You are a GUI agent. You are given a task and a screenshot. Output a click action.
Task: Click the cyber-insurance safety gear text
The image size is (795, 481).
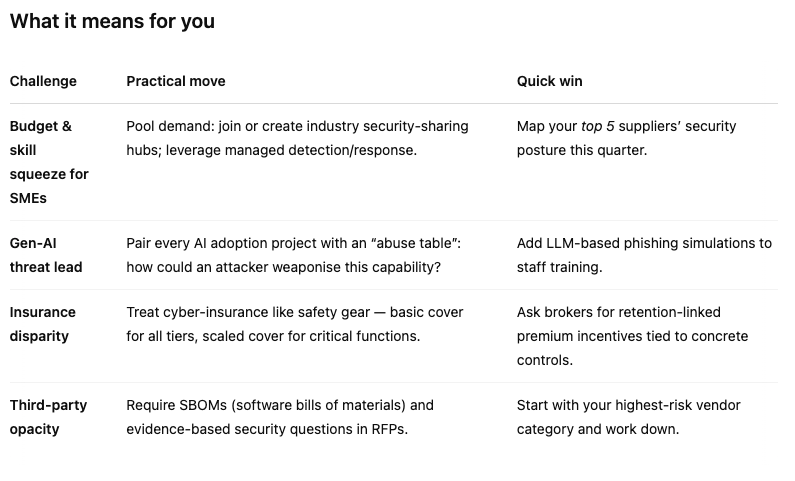(x=295, y=324)
